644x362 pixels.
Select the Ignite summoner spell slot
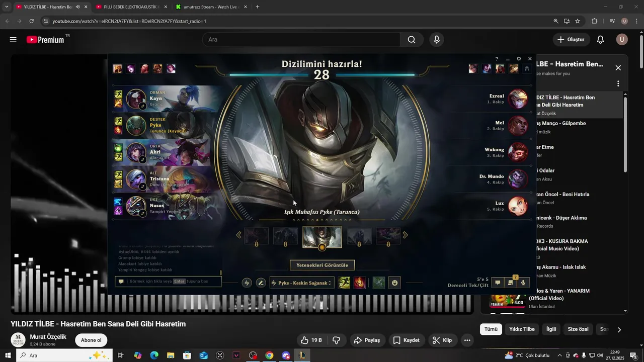click(x=360, y=283)
